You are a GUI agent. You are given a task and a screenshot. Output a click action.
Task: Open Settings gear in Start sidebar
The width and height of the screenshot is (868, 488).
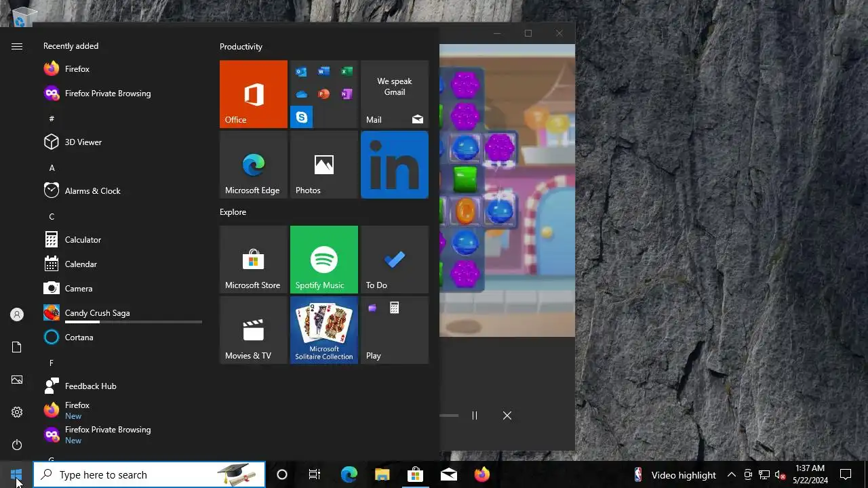(17, 412)
